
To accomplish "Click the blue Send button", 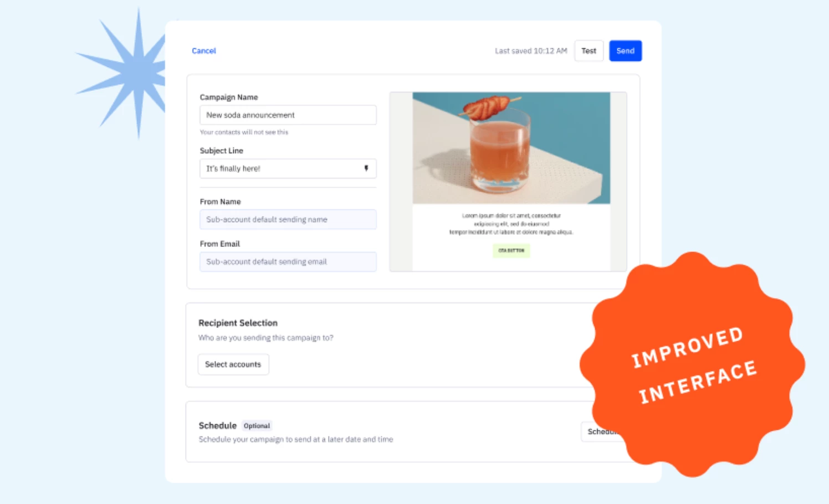I will coord(625,51).
